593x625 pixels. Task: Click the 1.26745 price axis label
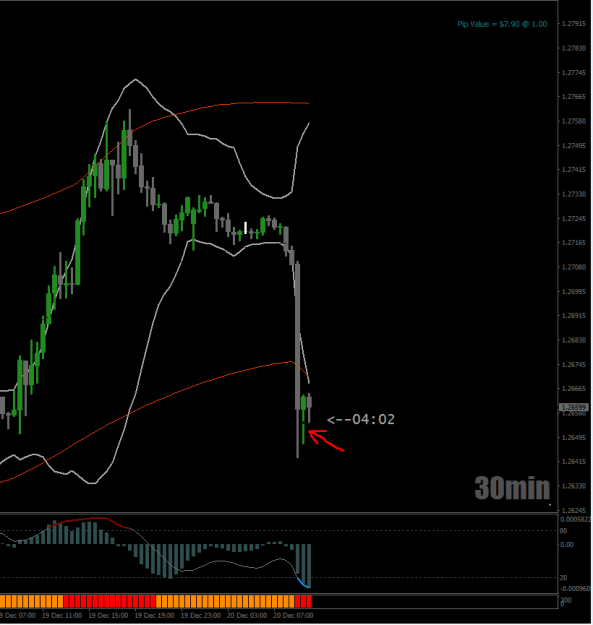574,364
